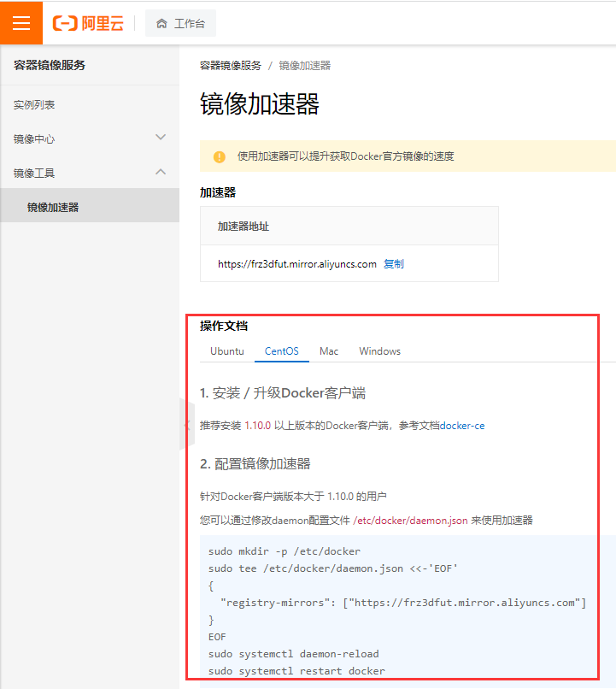Click the sidebar collapse handle arrow
616x689 pixels.
click(186, 425)
